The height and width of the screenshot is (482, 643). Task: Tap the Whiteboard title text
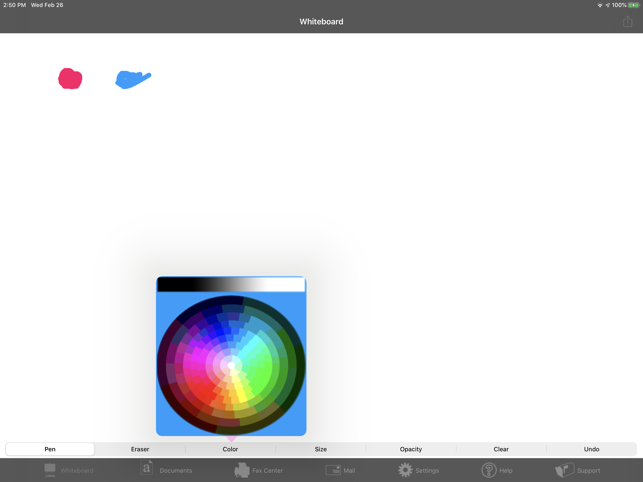coord(321,21)
